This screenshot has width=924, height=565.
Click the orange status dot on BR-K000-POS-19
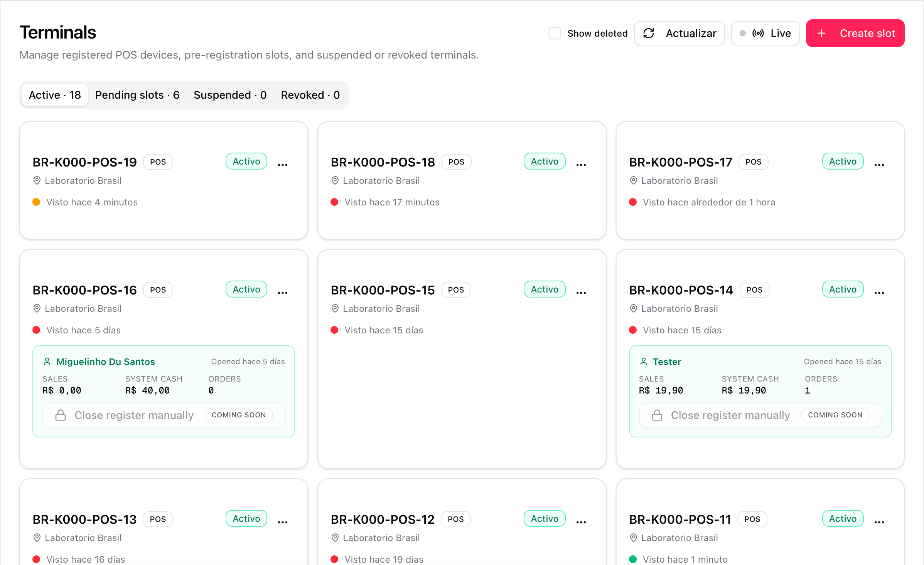[36, 202]
